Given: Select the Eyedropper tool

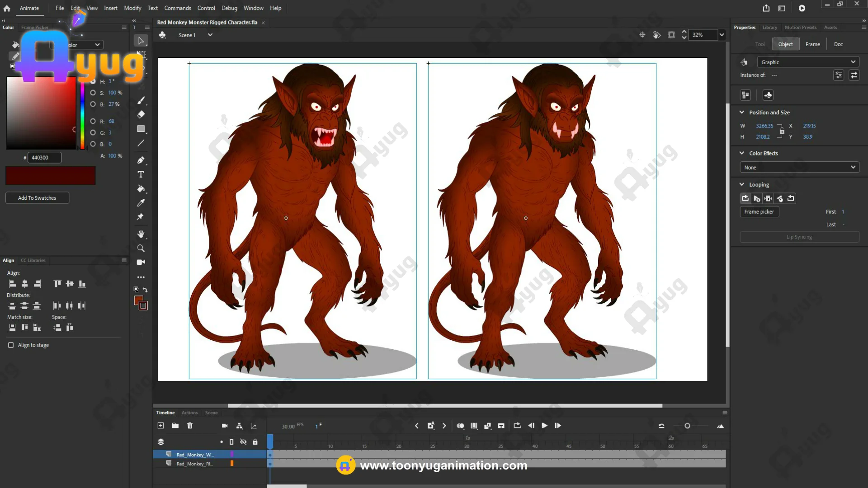Looking at the screenshot, I should pos(141,203).
